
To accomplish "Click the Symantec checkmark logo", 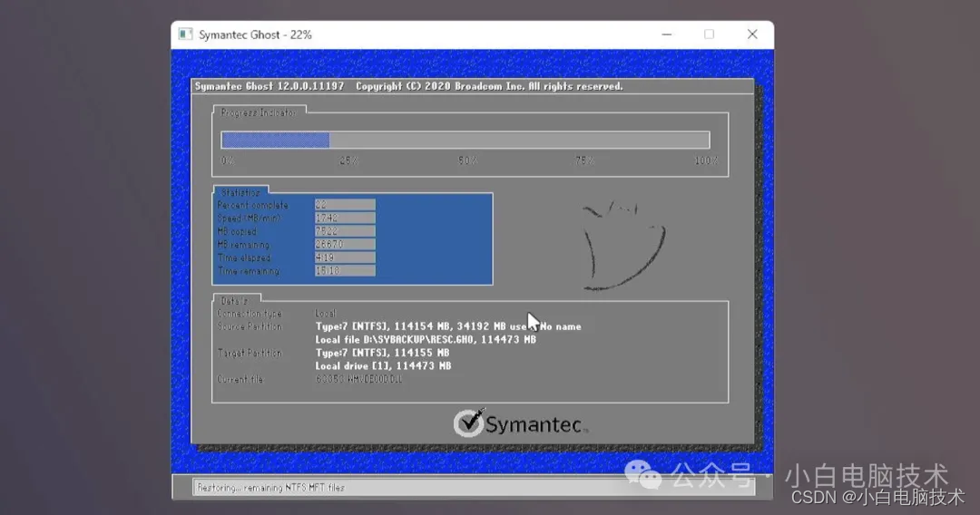I will pyautogui.click(x=521, y=423).
